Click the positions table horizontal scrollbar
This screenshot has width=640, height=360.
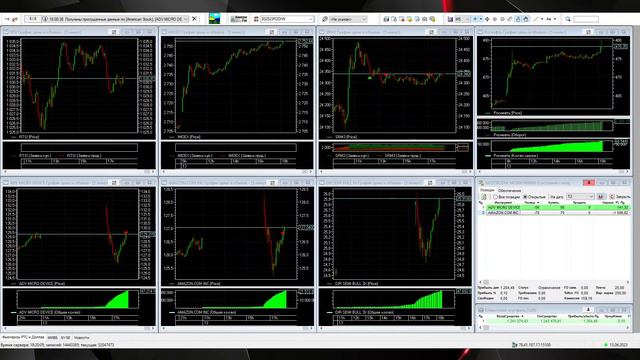coord(554,282)
